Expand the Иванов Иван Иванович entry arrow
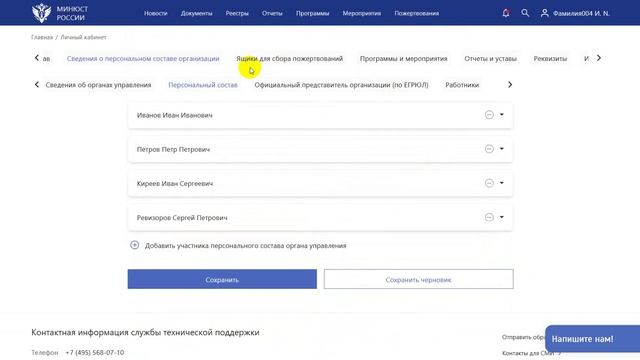The width and height of the screenshot is (640, 360). click(x=502, y=115)
